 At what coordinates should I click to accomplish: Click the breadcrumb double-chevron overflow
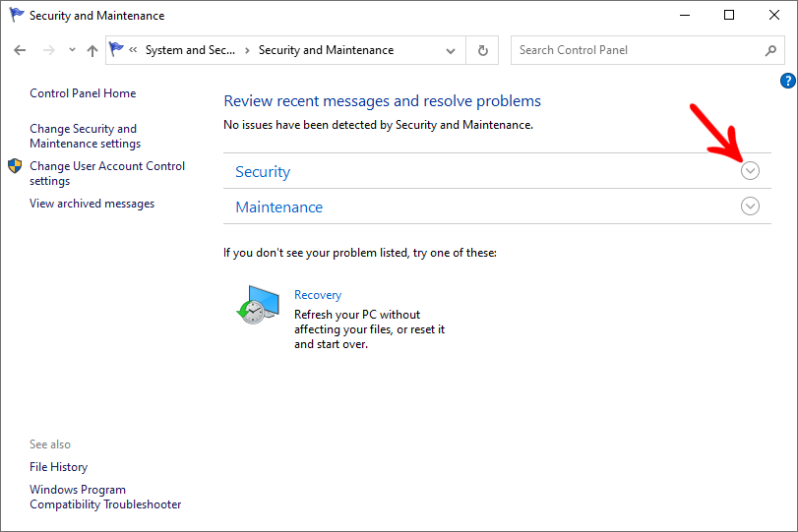pos(133,50)
